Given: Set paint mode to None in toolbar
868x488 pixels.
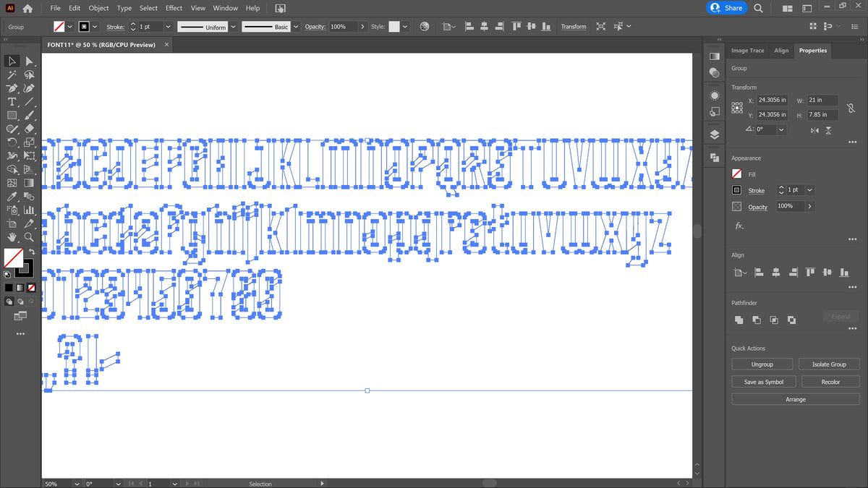Looking at the screenshot, I should click(x=32, y=288).
